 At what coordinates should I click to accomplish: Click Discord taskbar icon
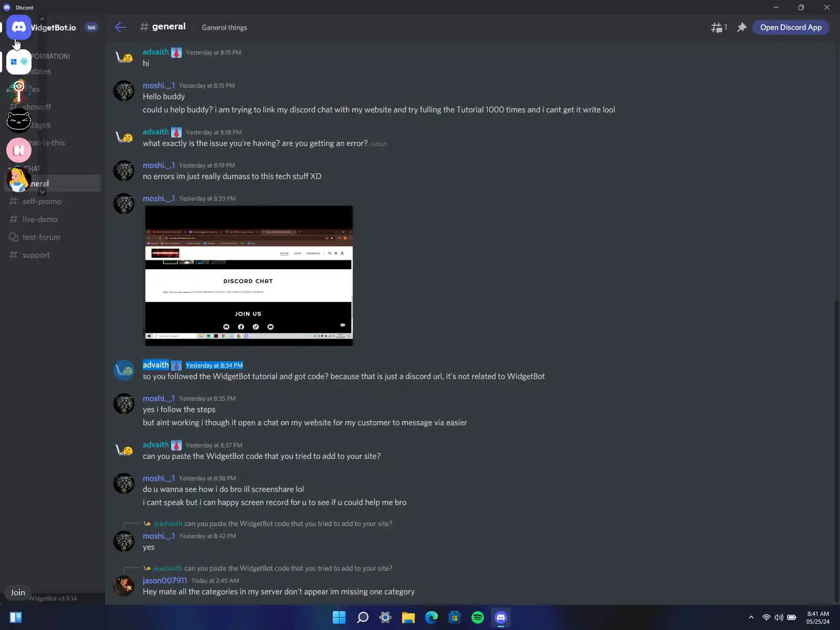tap(501, 617)
